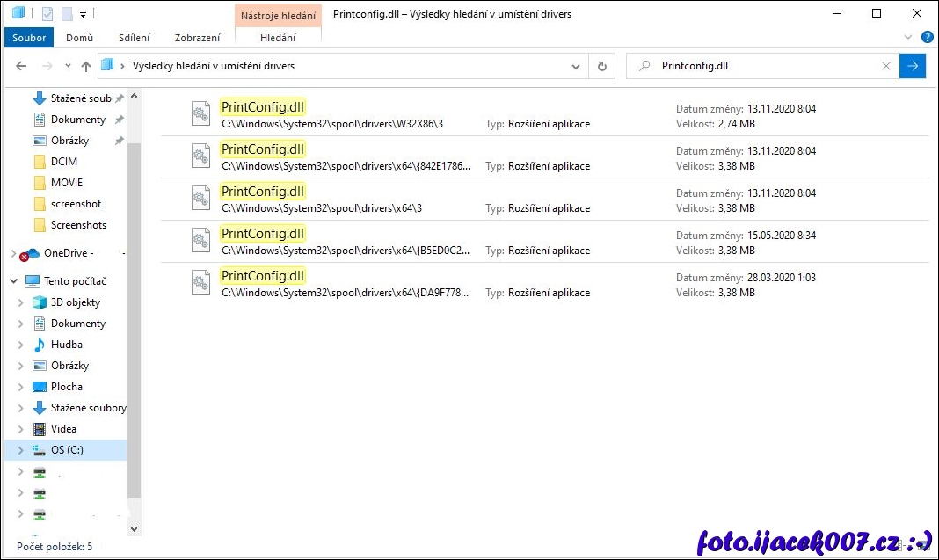The image size is (939, 560).
Task: Click the navigation pane scroll down arrow
Action: pyautogui.click(x=134, y=528)
